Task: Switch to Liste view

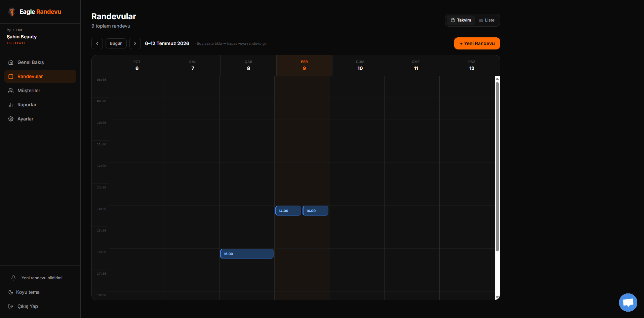Action: (x=487, y=20)
